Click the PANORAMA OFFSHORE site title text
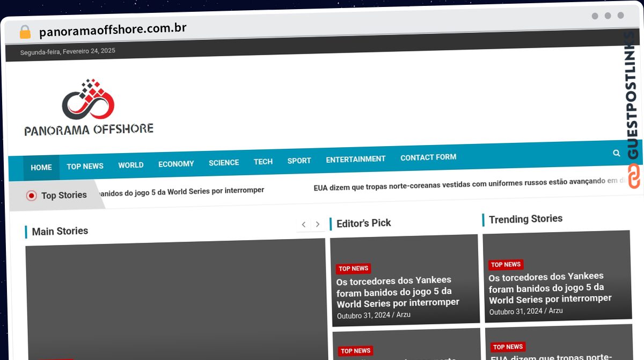This screenshot has height=360, width=644. point(89,129)
